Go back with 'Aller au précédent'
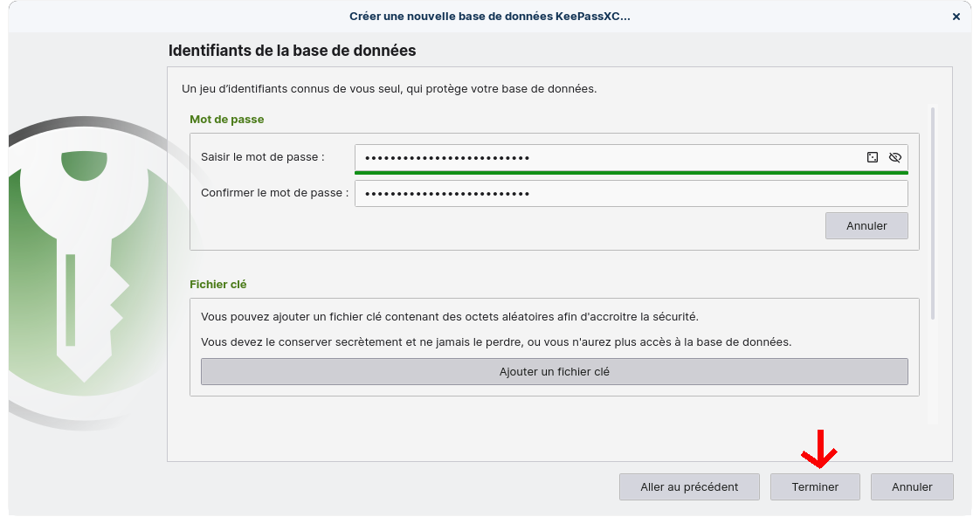Screen dimensions: 980x524 tap(689, 486)
